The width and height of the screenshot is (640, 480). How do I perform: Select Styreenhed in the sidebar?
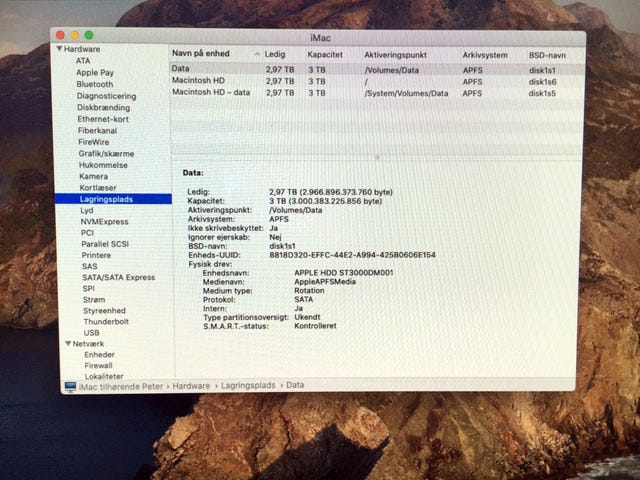coord(104,311)
